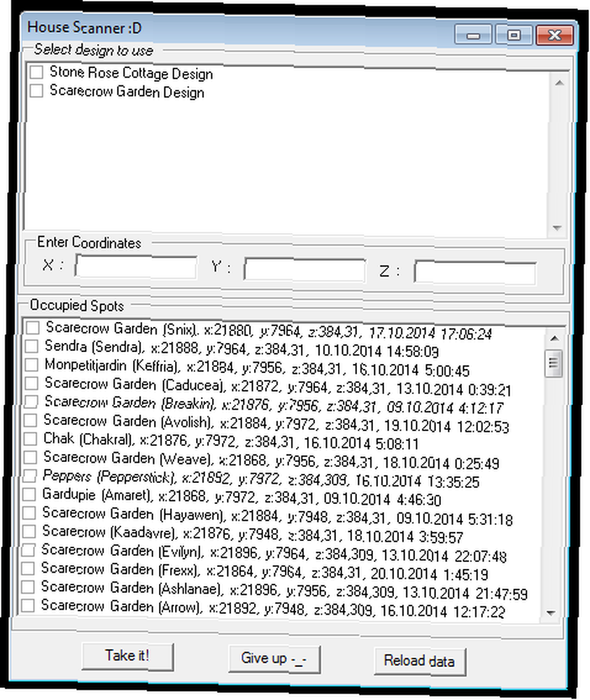
Task: Tick the Scarecrow Garden (Evilyn) checkbox
Action: pyautogui.click(x=29, y=549)
